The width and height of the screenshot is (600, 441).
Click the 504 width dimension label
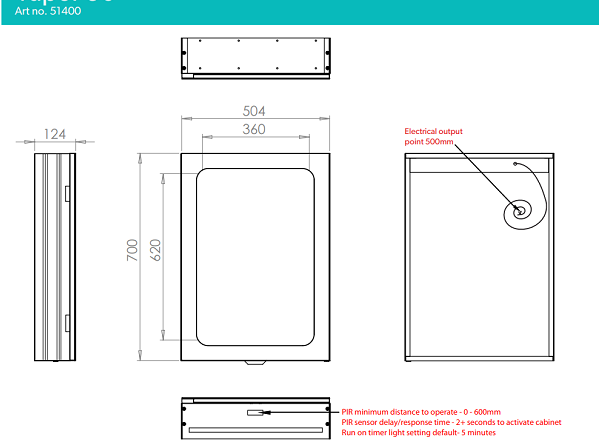click(x=255, y=111)
